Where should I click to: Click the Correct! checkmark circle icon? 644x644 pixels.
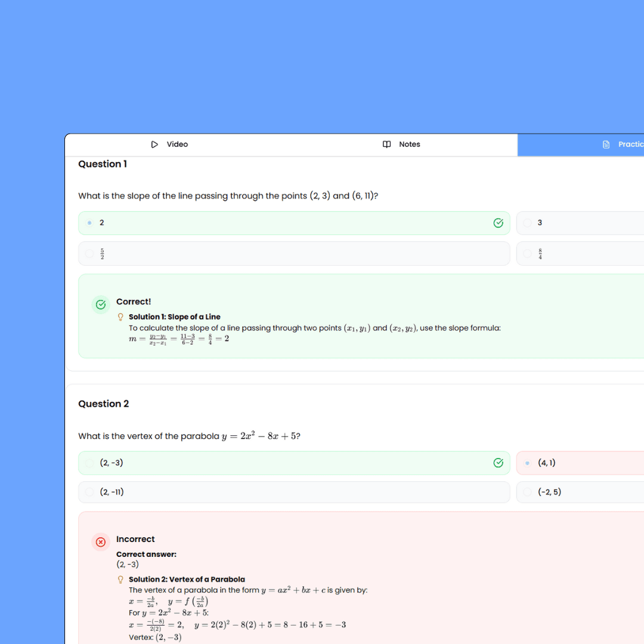[100, 304]
